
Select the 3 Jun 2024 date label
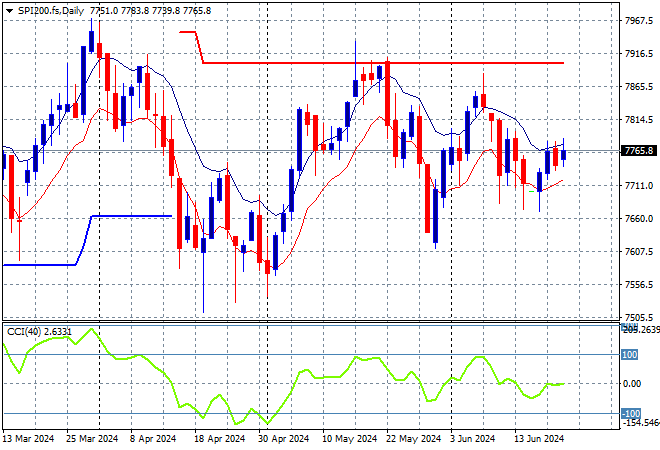coord(471,439)
